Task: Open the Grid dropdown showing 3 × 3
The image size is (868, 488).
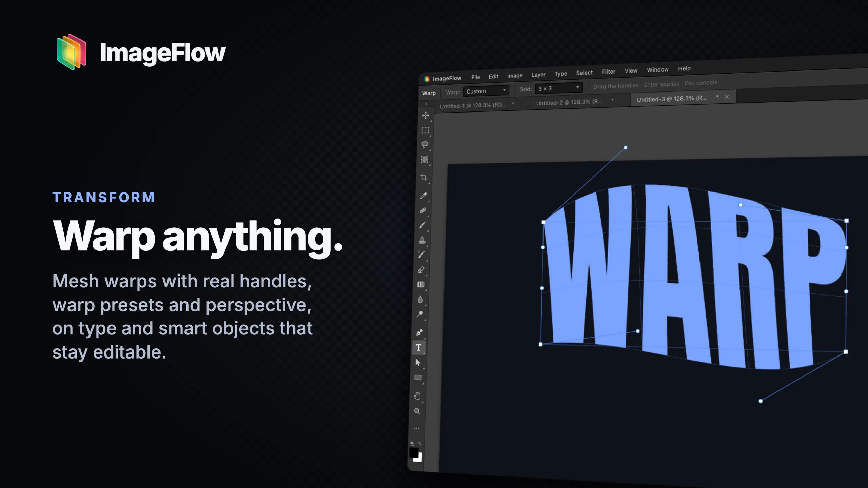Action: [559, 88]
